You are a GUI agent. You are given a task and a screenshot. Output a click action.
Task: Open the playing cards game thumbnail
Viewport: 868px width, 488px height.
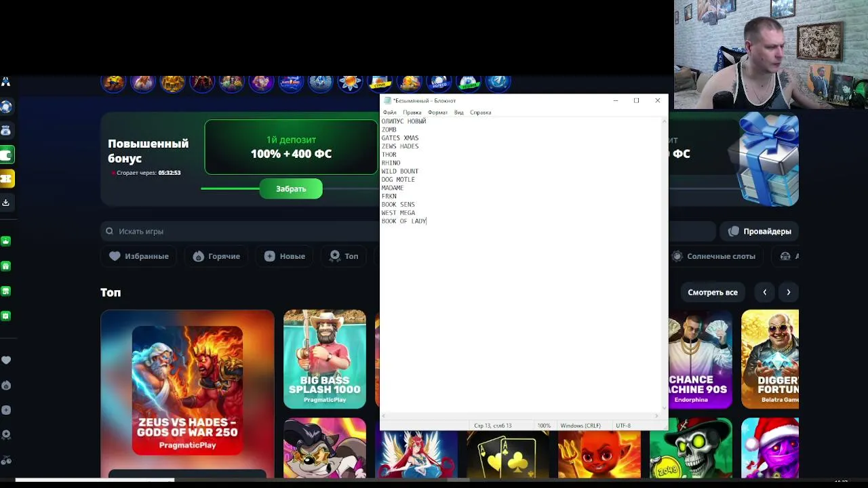point(508,454)
